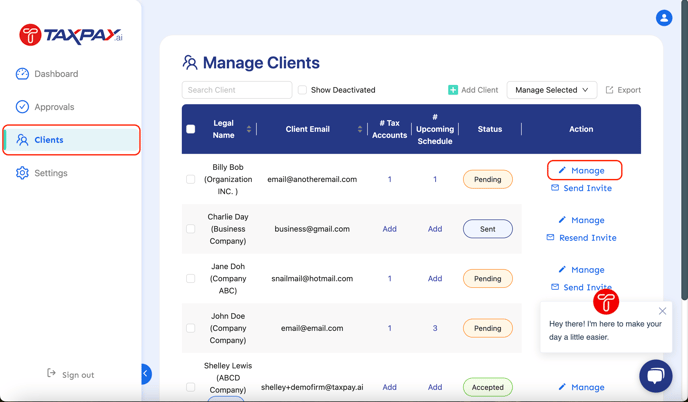Image resolution: width=688 pixels, height=402 pixels.
Task: Click pencil icon in Jane Doh's Manage
Action: coord(562,269)
